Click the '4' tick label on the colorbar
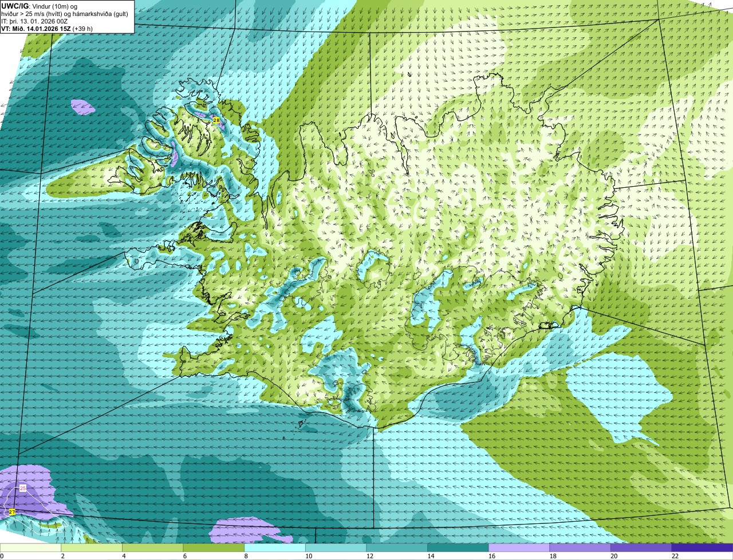This screenshot has width=733, height=560. pyautogui.click(x=123, y=556)
